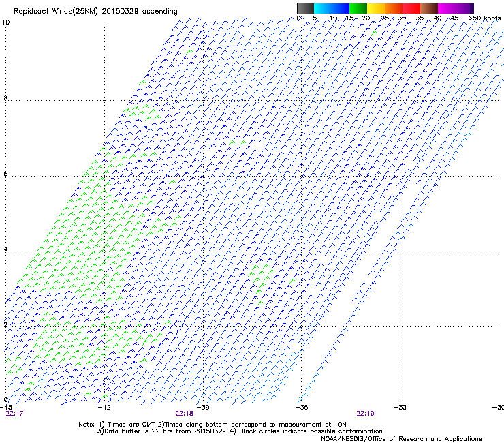This screenshot has width=504, height=443.
Task: Click the purple '22:19' time label
Action: pyautogui.click(x=365, y=414)
